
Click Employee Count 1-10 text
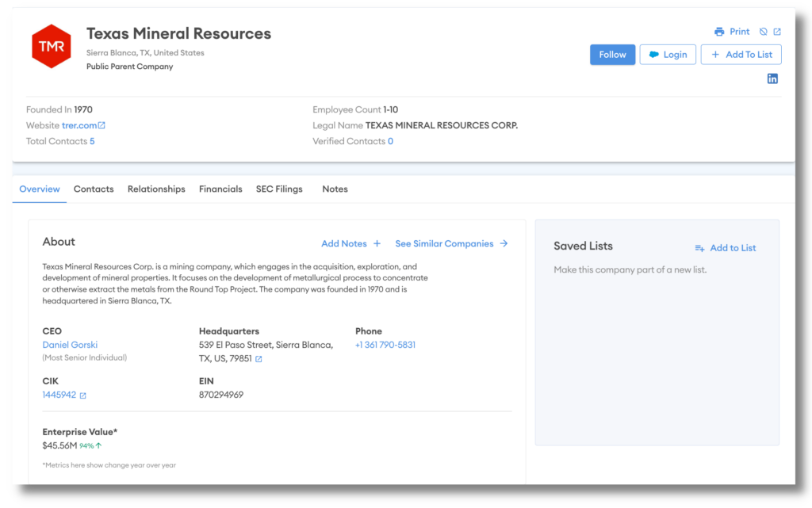(355, 109)
